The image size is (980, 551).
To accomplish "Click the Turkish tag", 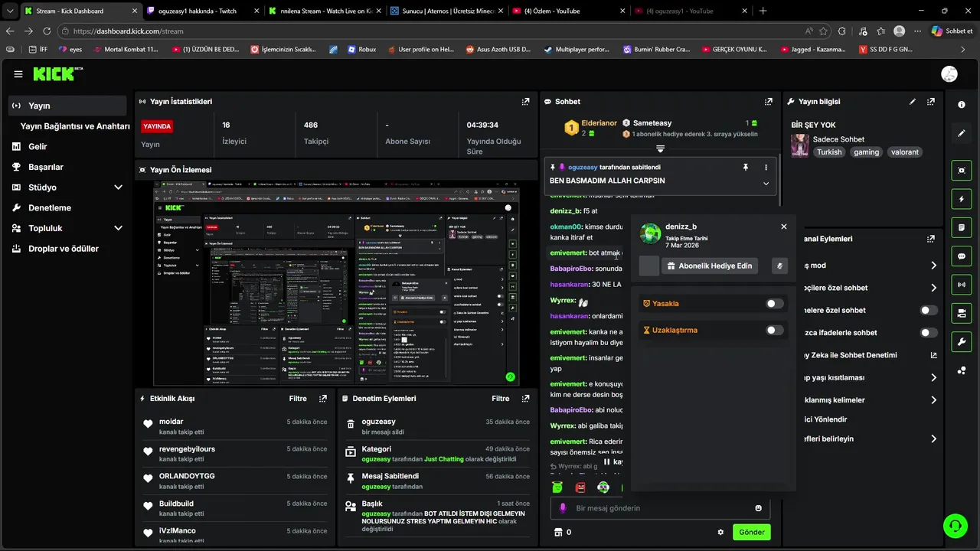I will tap(829, 152).
